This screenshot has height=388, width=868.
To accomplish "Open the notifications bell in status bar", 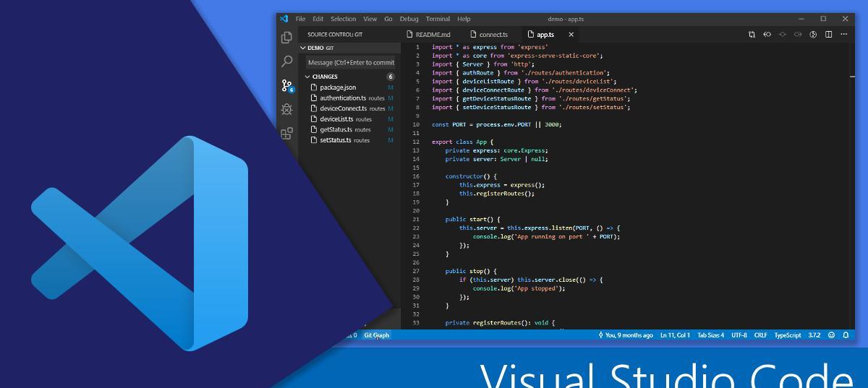I will (x=846, y=335).
